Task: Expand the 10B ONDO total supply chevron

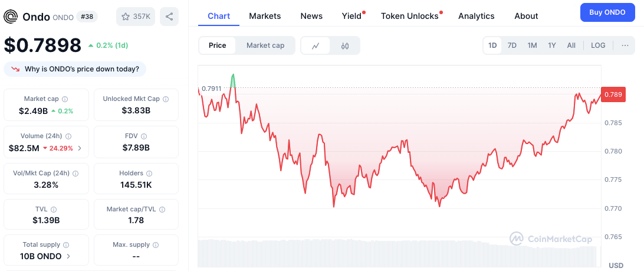Action: click(68, 256)
